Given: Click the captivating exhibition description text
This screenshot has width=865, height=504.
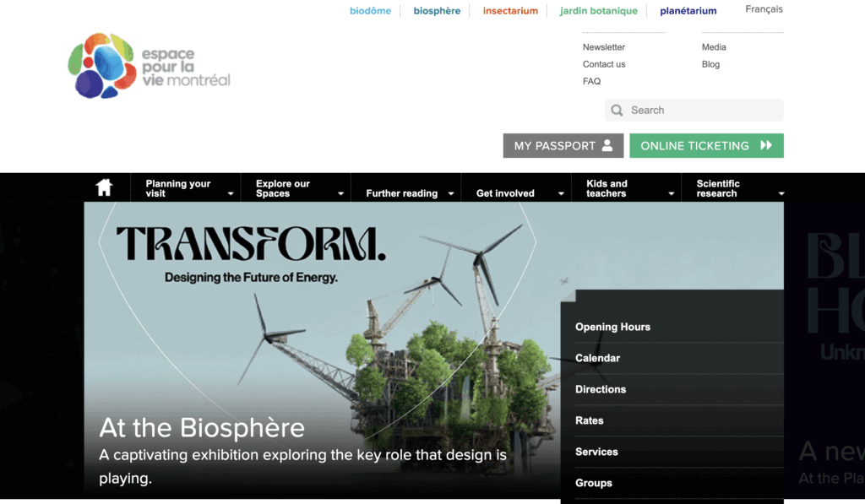Looking at the screenshot, I should [303, 467].
